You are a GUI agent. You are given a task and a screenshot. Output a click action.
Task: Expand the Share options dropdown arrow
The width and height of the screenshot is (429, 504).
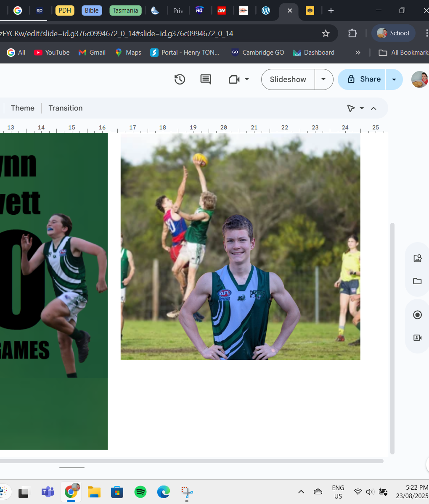(394, 79)
